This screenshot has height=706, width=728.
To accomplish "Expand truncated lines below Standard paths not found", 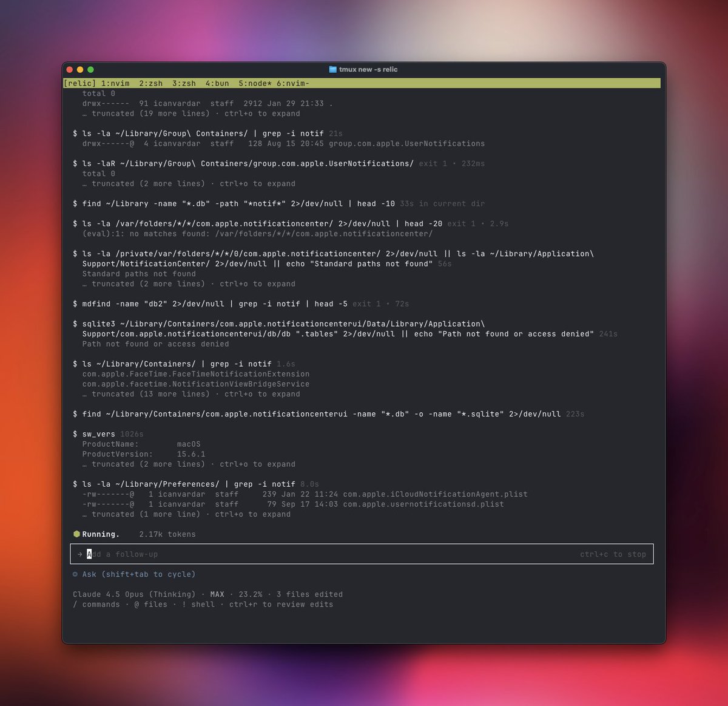I will 189,284.
